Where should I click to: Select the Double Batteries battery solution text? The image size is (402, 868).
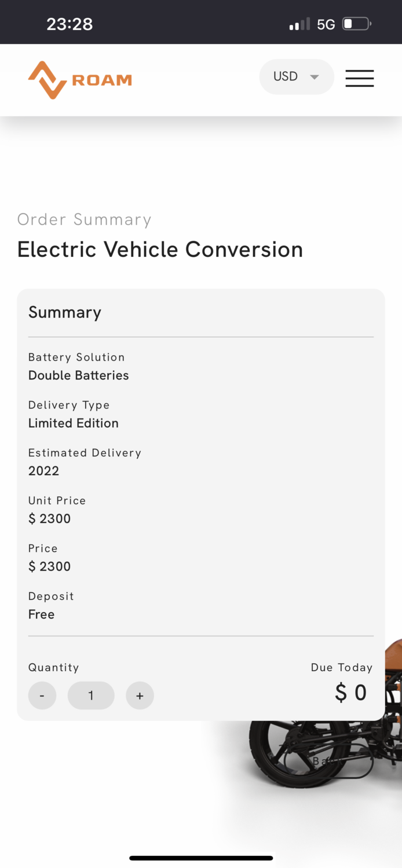79,376
